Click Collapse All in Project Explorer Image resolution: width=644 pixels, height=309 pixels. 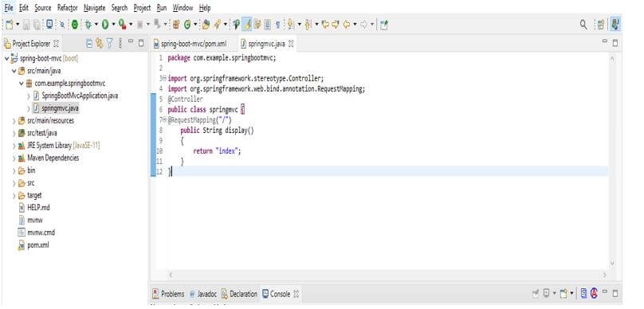tap(89, 43)
